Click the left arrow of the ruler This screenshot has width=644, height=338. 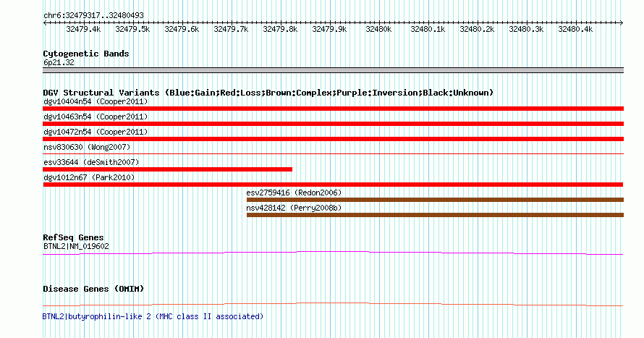45,23
